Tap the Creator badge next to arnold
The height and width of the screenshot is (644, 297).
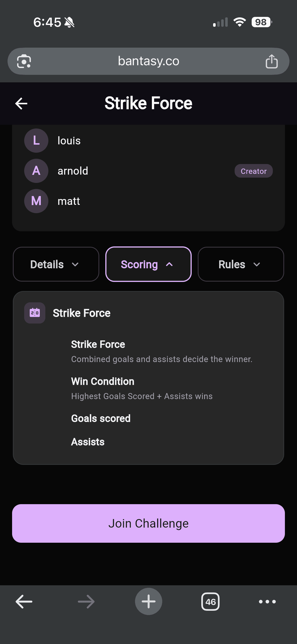point(253,171)
